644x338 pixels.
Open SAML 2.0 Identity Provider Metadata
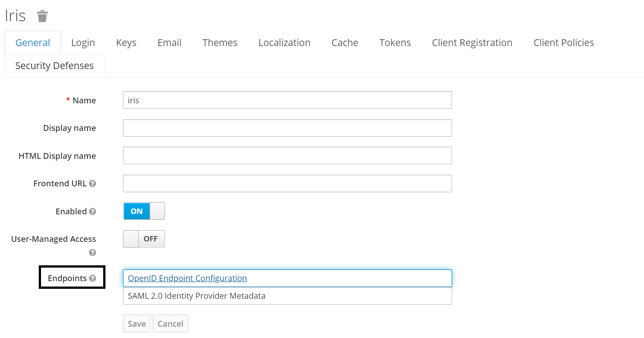[196, 296]
